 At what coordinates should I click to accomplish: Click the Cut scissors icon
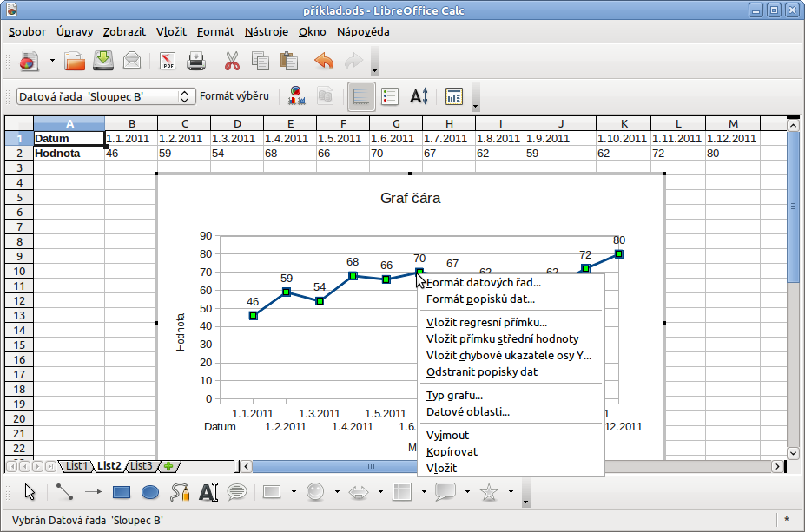click(232, 61)
